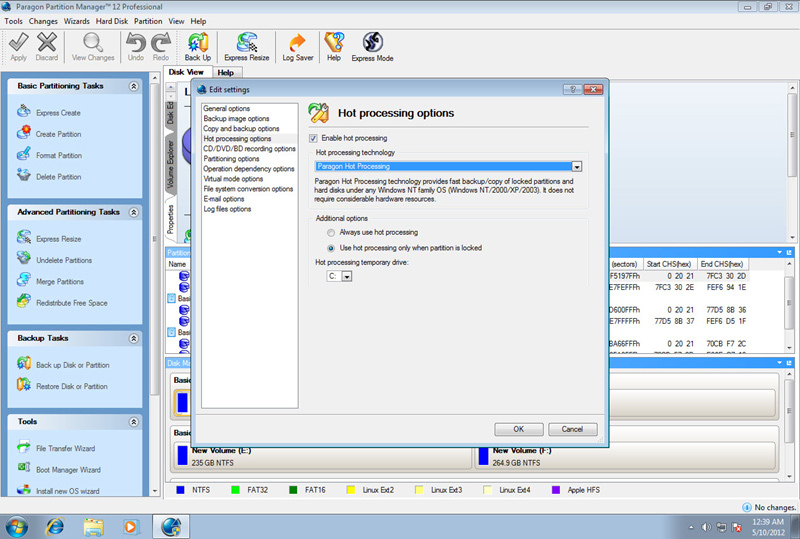Viewport: 800px width, 539px height.
Task: Collapse Tools panel
Action: click(x=134, y=422)
